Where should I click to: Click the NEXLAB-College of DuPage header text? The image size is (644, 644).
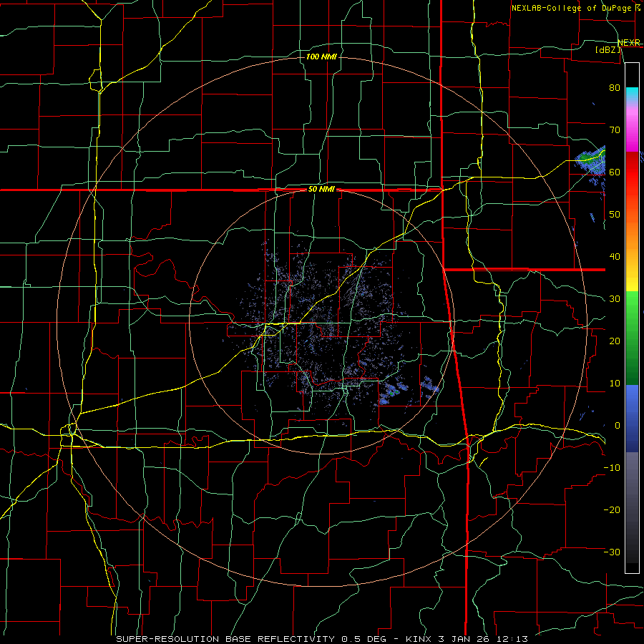click(x=576, y=8)
